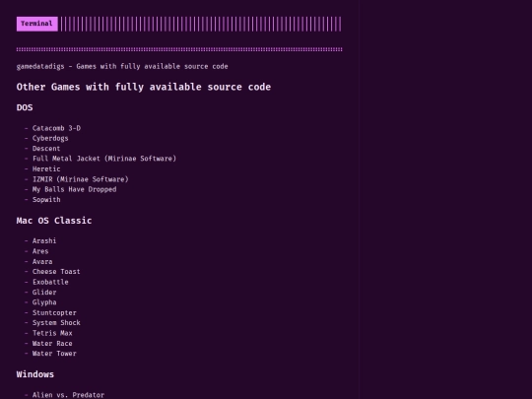Open the Water Race entry
This screenshot has width=532, height=399.
pos(52,344)
